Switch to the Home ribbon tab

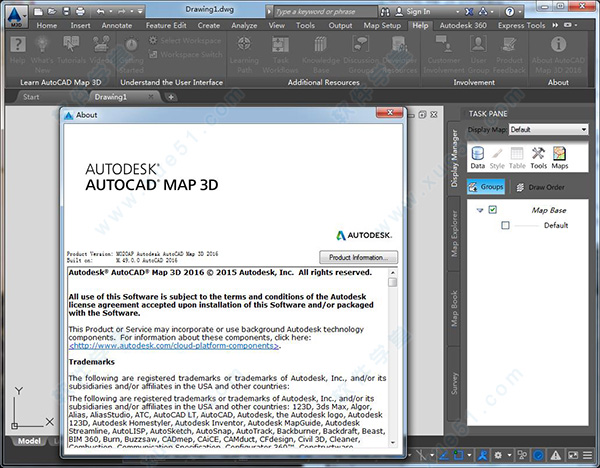tap(47, 25)
